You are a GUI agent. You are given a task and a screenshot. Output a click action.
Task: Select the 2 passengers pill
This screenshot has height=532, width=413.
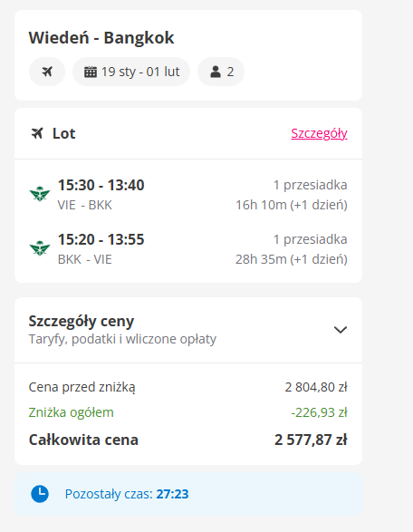221,72
